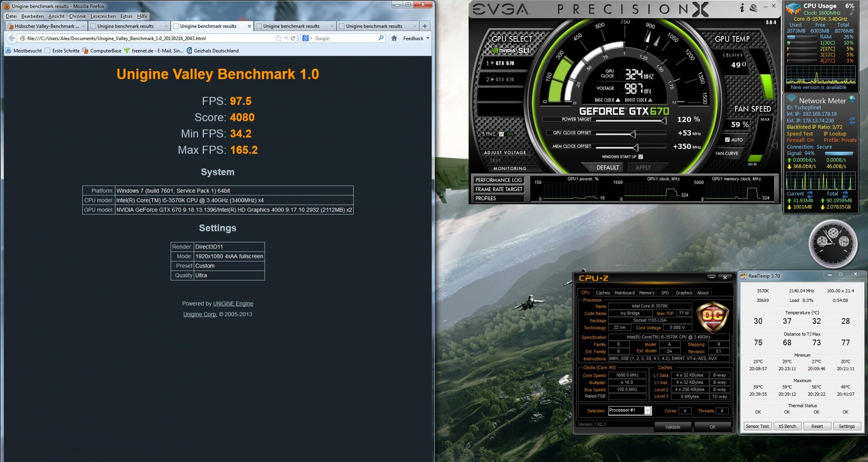This screenshot has width=868, height=462.
Task: Click Firefox home icon
Action: [x=394, y=38]
